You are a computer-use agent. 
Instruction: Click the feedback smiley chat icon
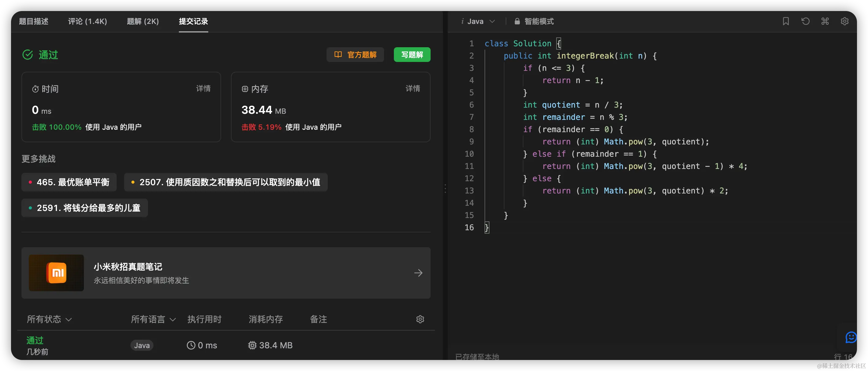(851, 337)
